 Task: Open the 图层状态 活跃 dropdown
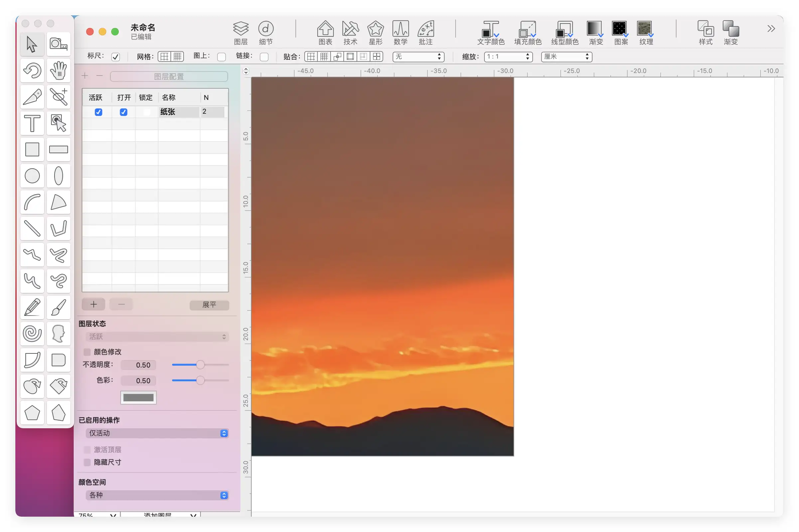tap(156, 336)
